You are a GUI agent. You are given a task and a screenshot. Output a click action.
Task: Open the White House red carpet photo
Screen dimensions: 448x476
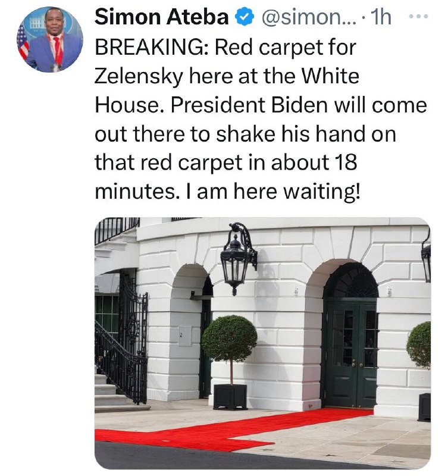263,343
